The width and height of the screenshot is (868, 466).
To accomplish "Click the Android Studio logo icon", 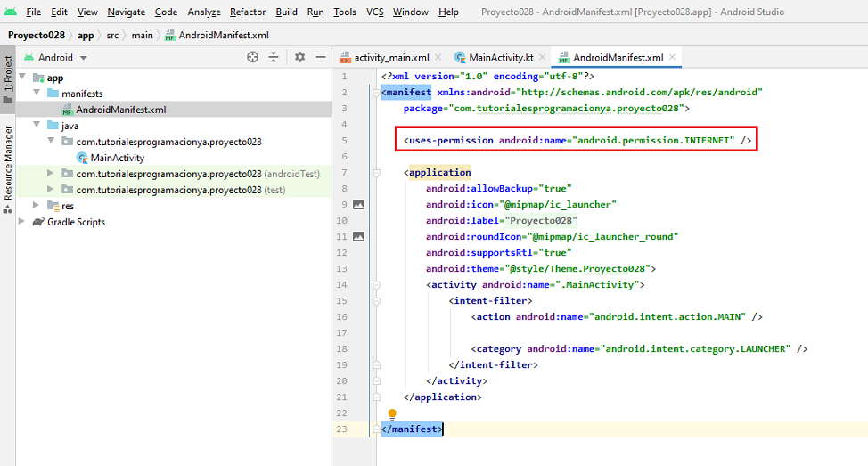I will [10, 11].
